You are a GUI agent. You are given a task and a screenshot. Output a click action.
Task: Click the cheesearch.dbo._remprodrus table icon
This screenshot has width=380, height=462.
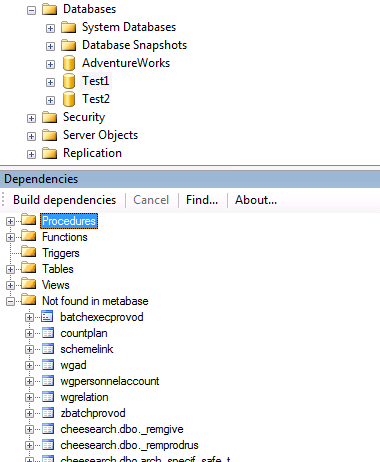click(48, 445)
